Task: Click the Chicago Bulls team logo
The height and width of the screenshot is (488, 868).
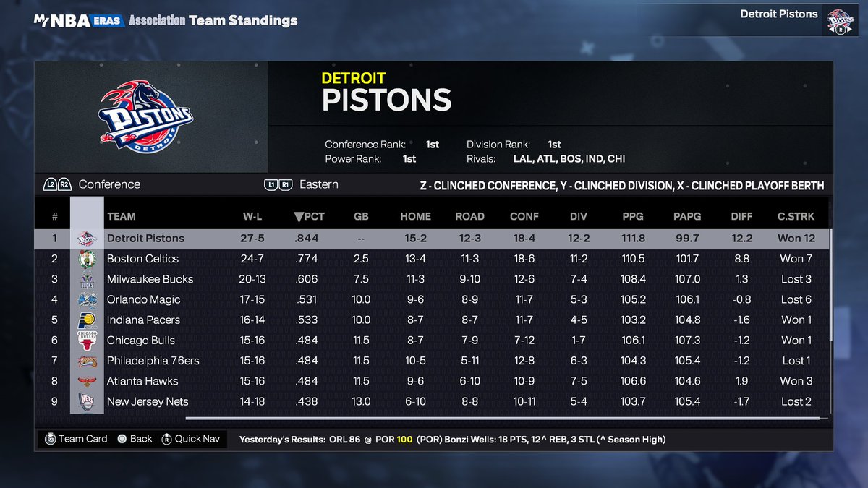Action: pyautogui.click(x=86, y=340)
